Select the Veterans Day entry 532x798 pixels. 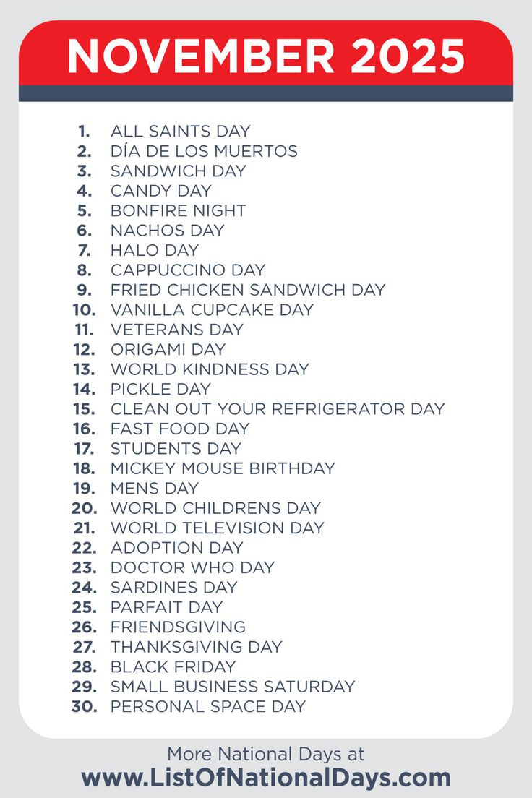[x=177, y=330]
